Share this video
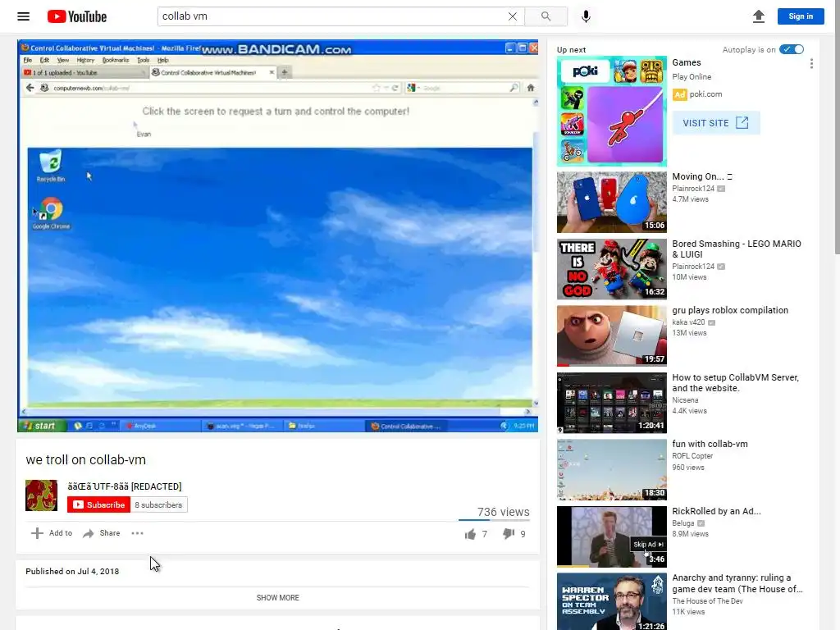840x630 pixels. [101, 533]
